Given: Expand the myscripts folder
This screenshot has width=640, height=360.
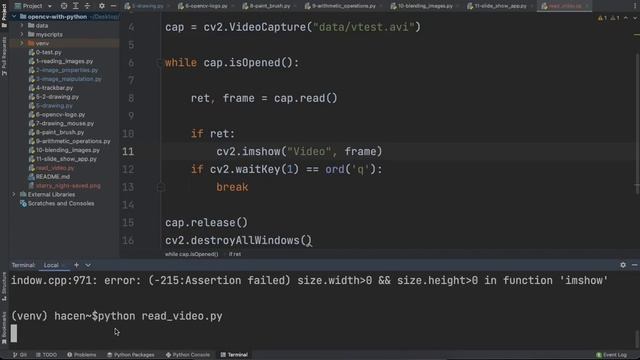Looking at the screenshot, I should 22,35.
